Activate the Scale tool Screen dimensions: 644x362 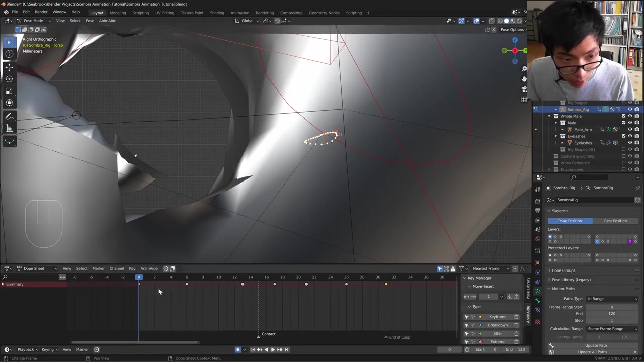point(9,91)
